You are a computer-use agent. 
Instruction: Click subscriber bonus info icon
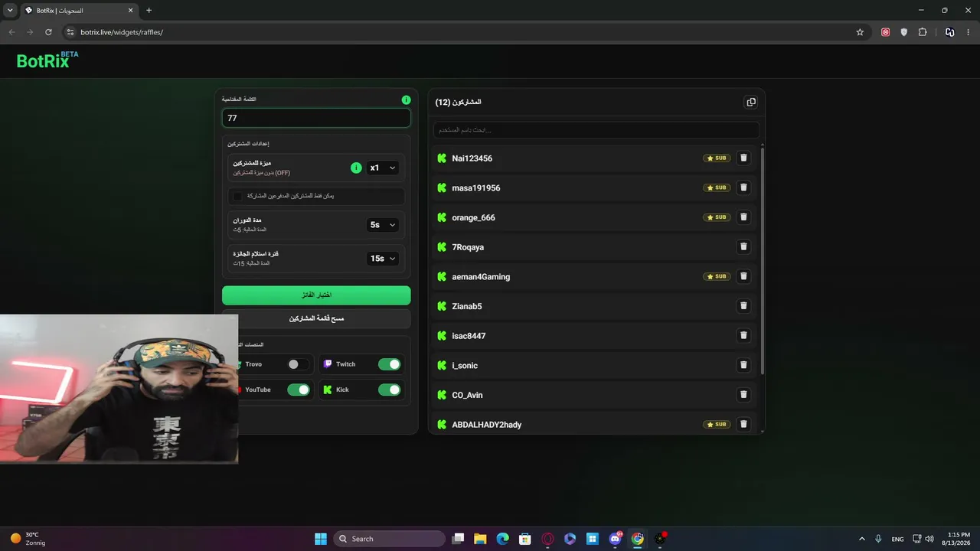(356, 168)
